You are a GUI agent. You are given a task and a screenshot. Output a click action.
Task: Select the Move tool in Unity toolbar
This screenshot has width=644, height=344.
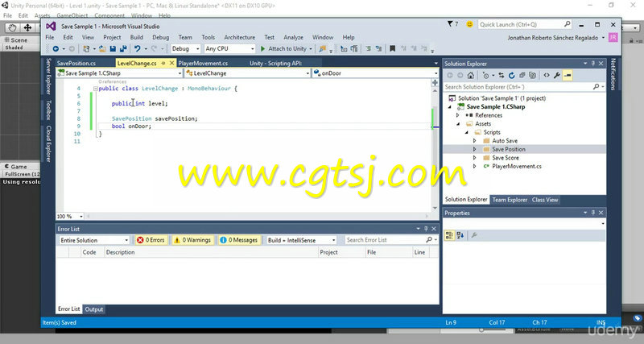pyautogui.click(x=27, y=28)
